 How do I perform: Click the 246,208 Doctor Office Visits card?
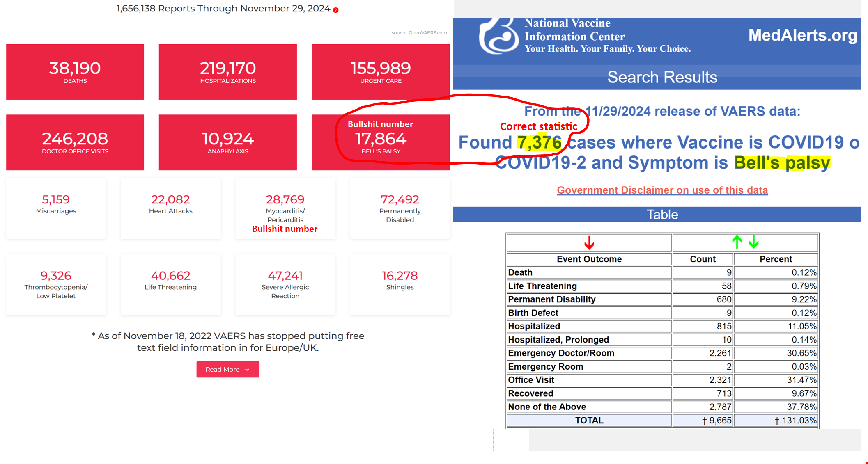tap(75, 142)
